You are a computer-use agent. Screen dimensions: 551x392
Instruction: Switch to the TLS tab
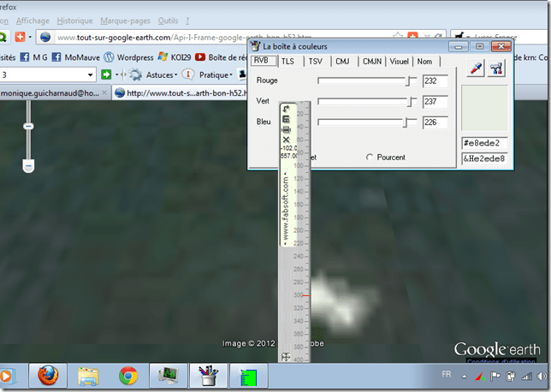click(287, 62)
